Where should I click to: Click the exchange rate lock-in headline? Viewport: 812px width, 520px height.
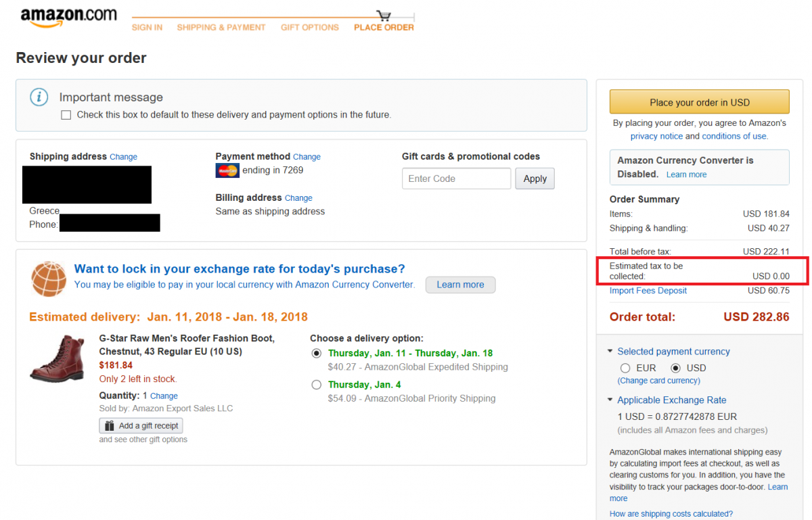pyautogui.click(x=240, y=269)
